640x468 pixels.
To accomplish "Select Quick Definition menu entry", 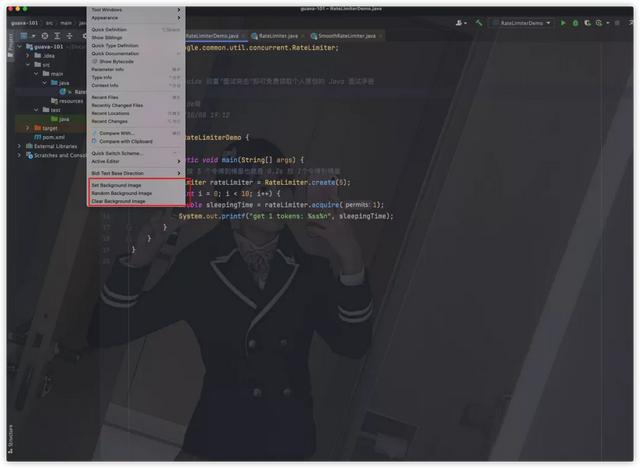I will point(136,30).
